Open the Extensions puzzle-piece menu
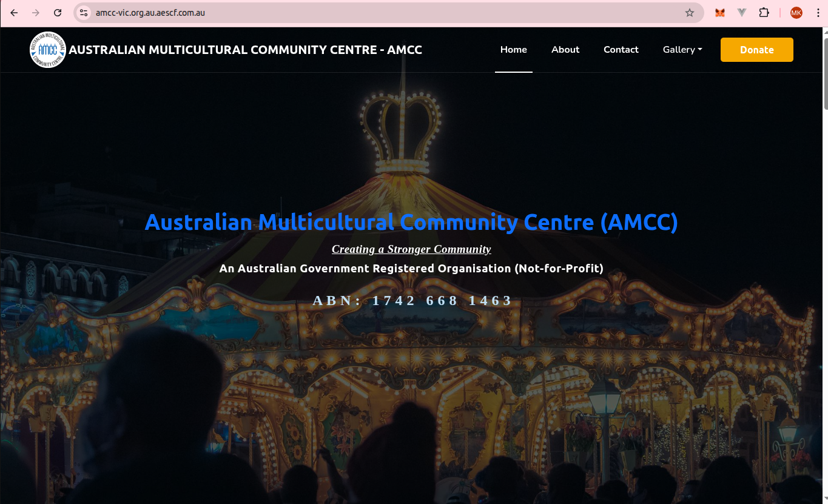Image resolution: width=828 pixels, height=504 pixels. click(764, 13)
